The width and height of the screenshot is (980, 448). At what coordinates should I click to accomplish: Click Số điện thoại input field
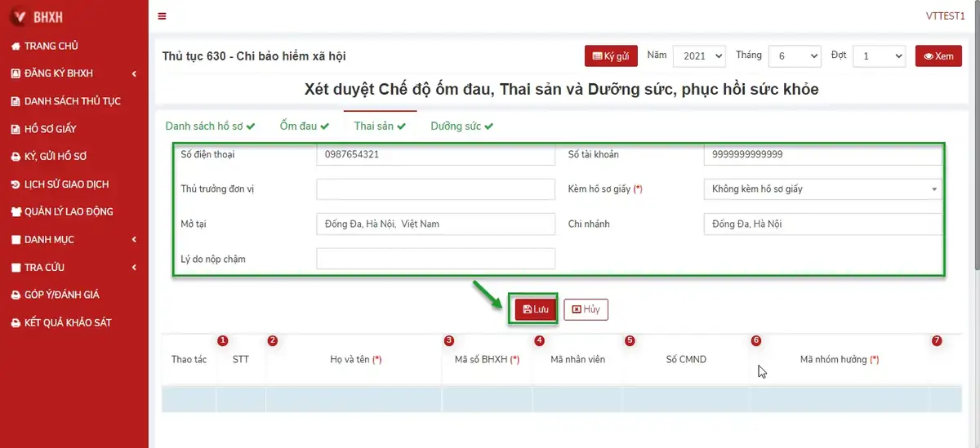click(435, 155)
